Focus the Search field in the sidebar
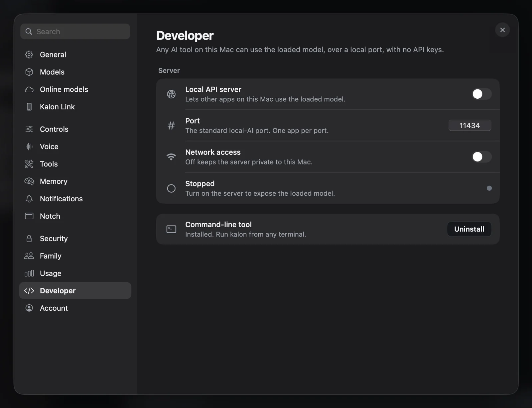Viewport: 532px width, 408px height. click(75, 32)
